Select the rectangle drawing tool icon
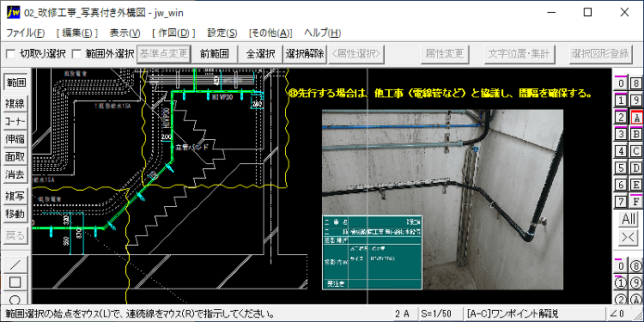 point(15,283)
